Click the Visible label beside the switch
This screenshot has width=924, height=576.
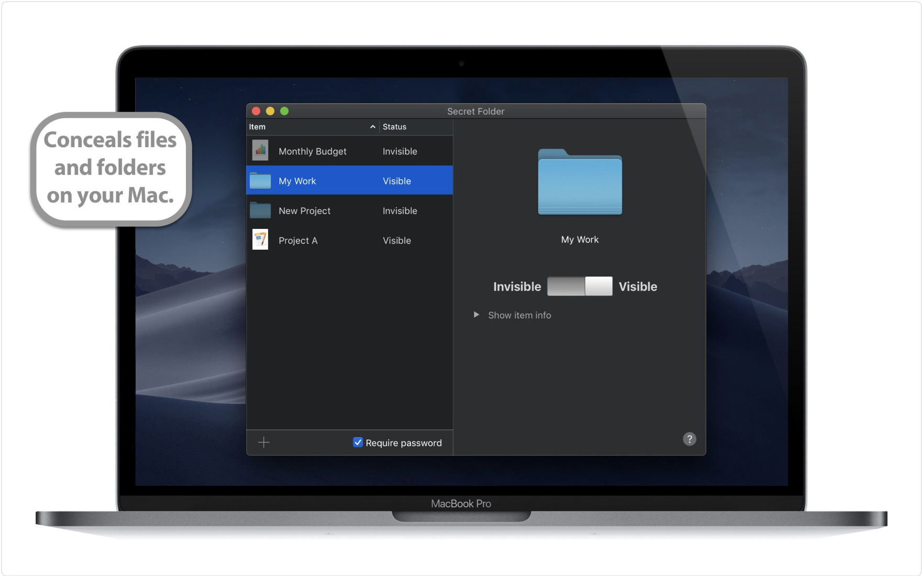point(638,286)
